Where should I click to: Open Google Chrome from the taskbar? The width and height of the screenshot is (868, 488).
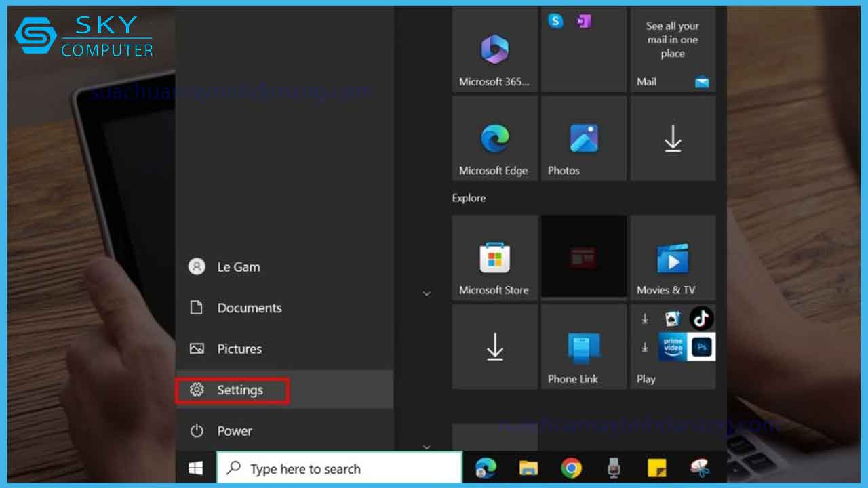[571, 468]
